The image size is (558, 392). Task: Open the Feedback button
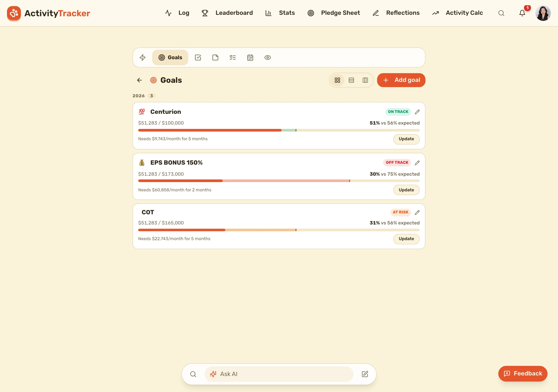pyautogui.click(x=523, y=374)
